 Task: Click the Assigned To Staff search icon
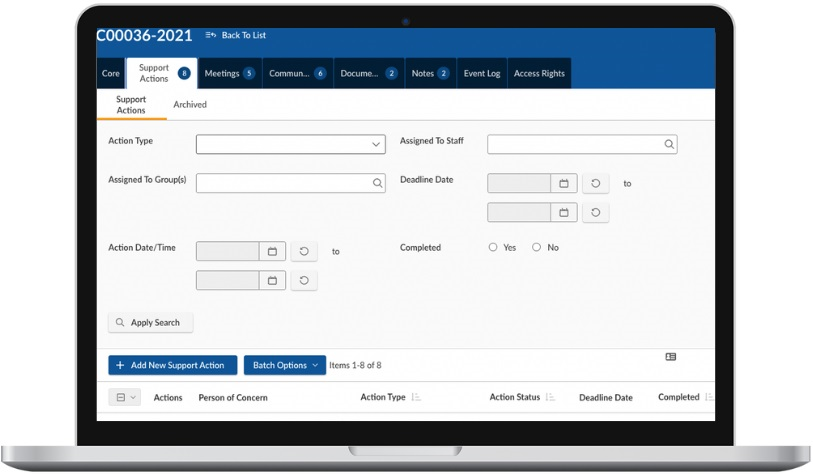[x=669, y=145]
